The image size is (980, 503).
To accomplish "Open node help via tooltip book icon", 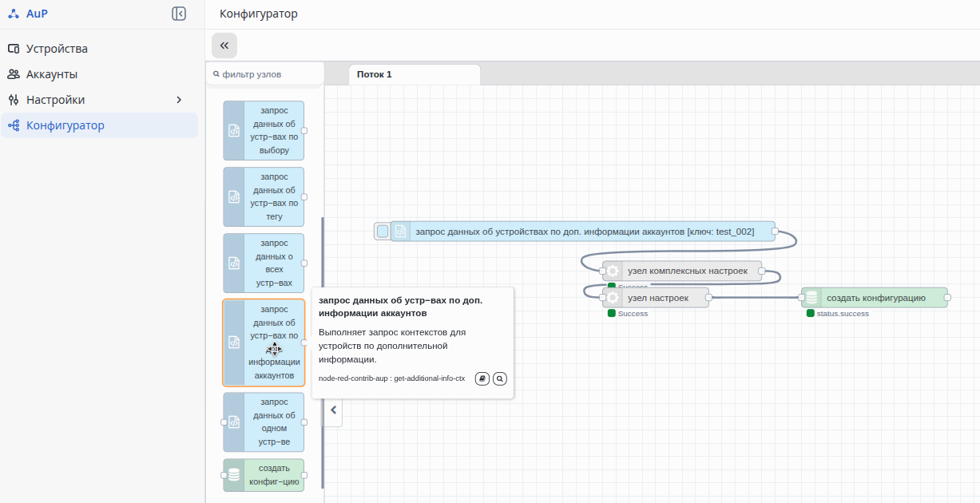I will (482, 378).
